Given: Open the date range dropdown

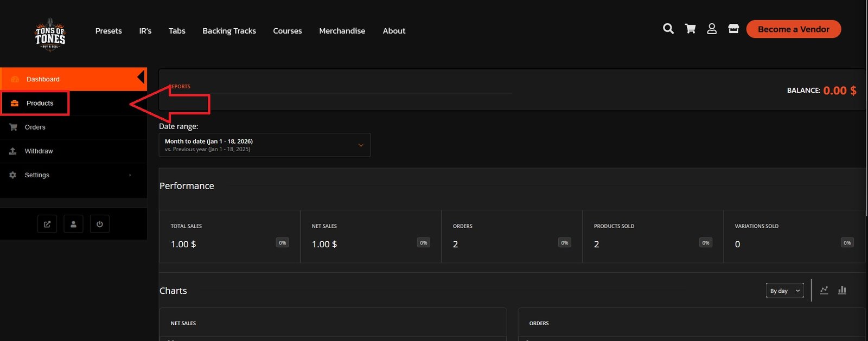Looking at the screenshot, I should pos(264,145).
